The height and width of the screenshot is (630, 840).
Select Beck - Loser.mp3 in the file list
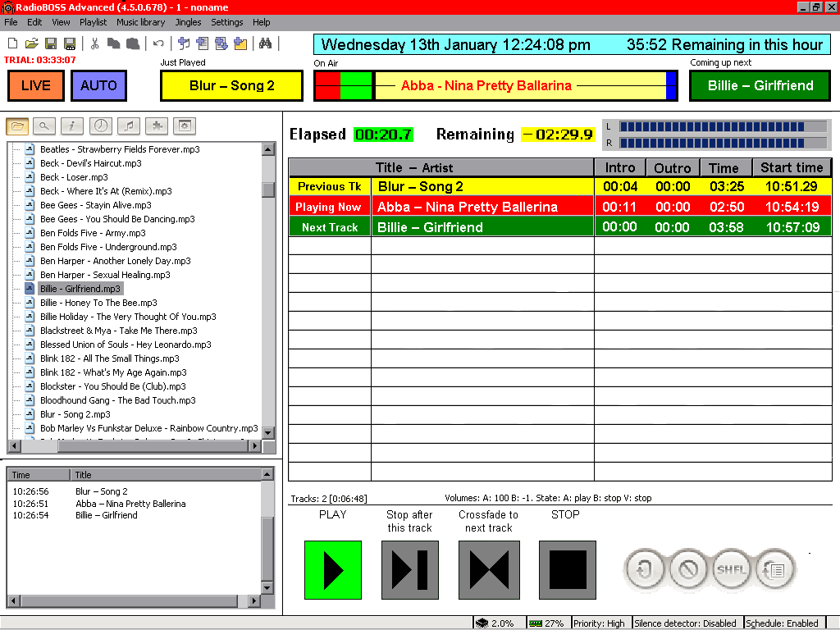pyautogui.click(x=74, y=177)
